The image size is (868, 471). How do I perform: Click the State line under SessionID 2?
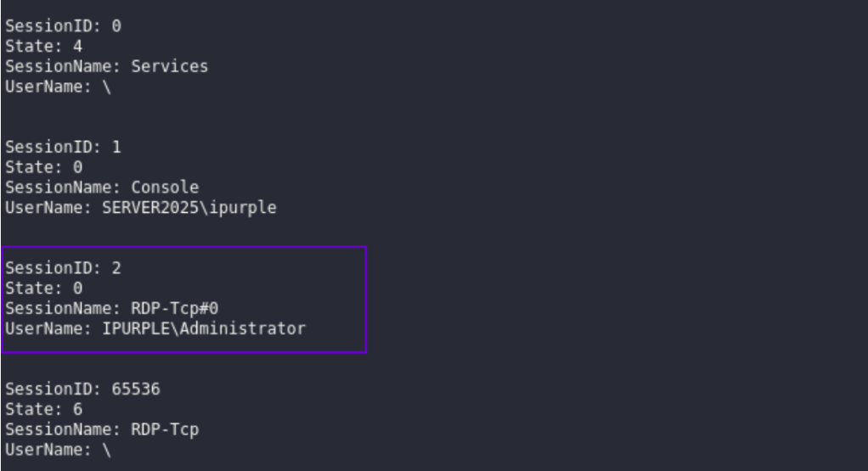[x=43, y=289]
